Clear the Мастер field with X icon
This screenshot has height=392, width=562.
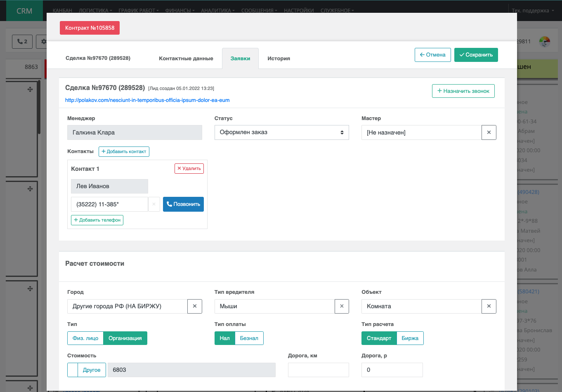click(489, 132)
